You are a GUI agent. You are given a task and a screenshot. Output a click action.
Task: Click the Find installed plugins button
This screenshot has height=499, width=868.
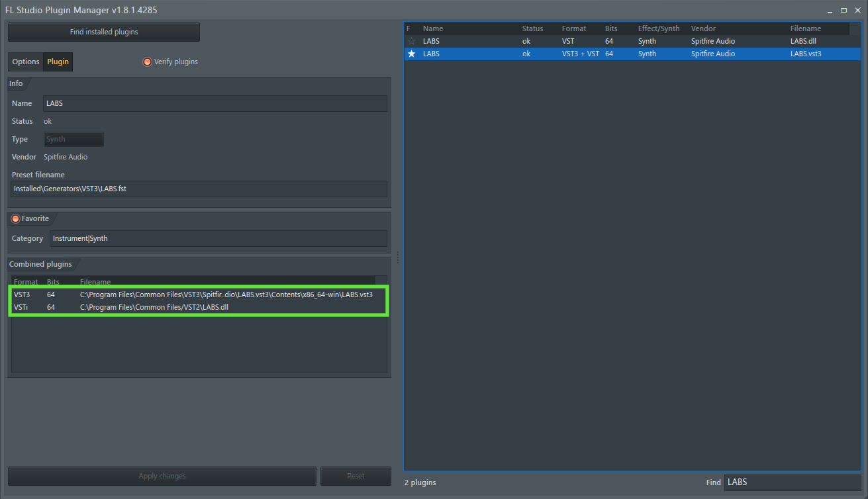104,32
